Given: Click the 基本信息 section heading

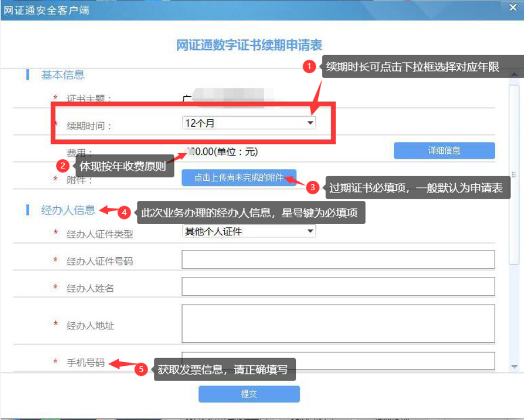Looking at the screenshot, I should click(x=63, y=75).
